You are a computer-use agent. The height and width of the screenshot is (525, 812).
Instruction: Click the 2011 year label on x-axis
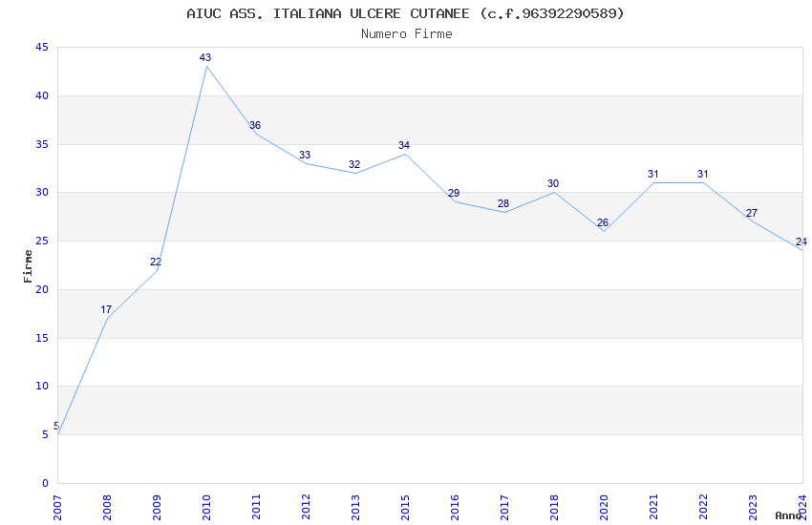point(256,508)
